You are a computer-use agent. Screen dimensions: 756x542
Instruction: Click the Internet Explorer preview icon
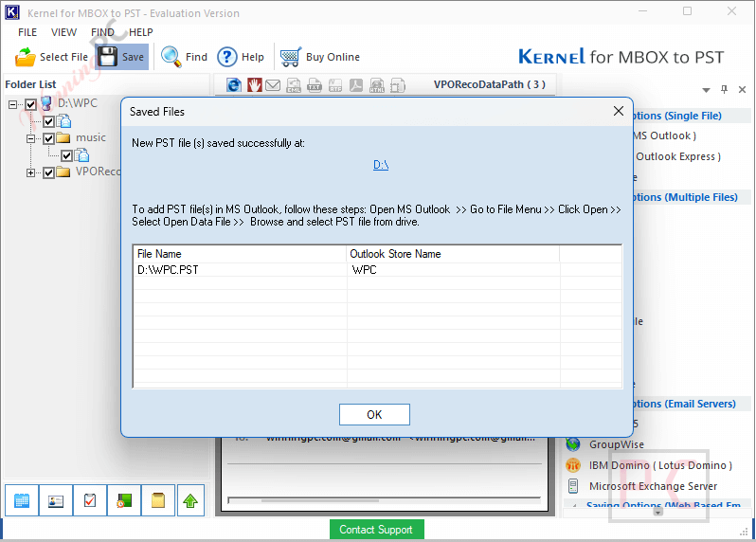coord(234,85)
